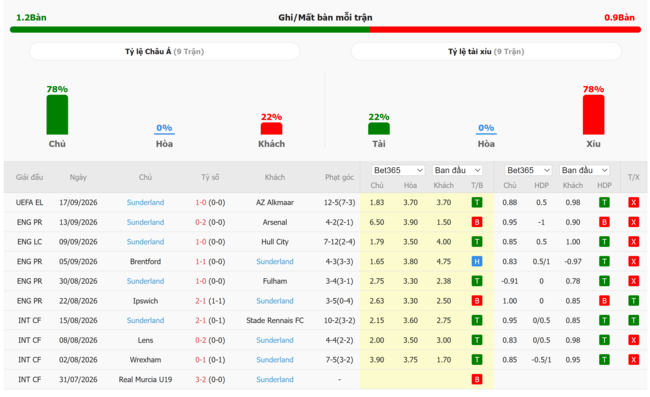Click Sunderland link in Brentford row
The width and height of the screenshot is (650, 397).
[275, 261]
